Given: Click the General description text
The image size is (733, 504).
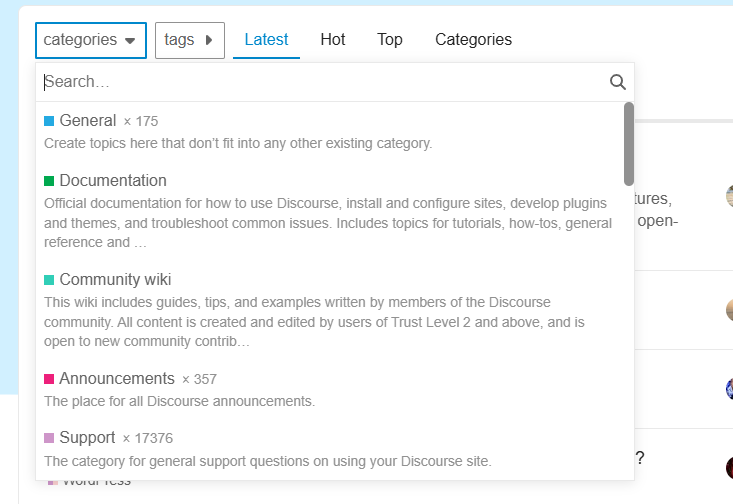Looking at the screenshot, I should pos(238,143).
